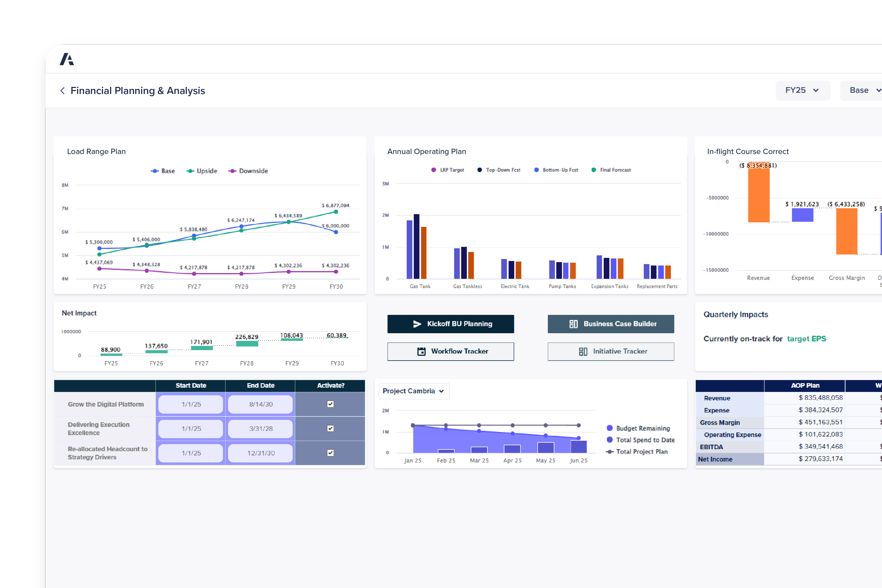Disable Activate for Re-allocated Headcount to Strategy Drivers
The width and height of the screenshot is (882, 588).
click(x=330, y=453)
